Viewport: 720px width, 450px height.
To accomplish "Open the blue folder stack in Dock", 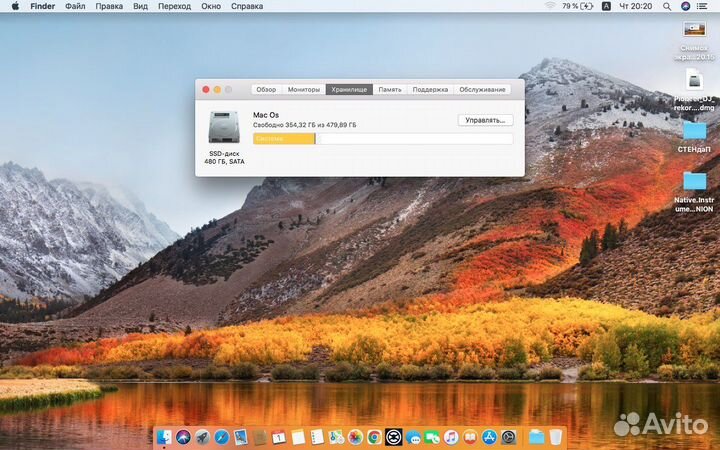I will point(536,437).
